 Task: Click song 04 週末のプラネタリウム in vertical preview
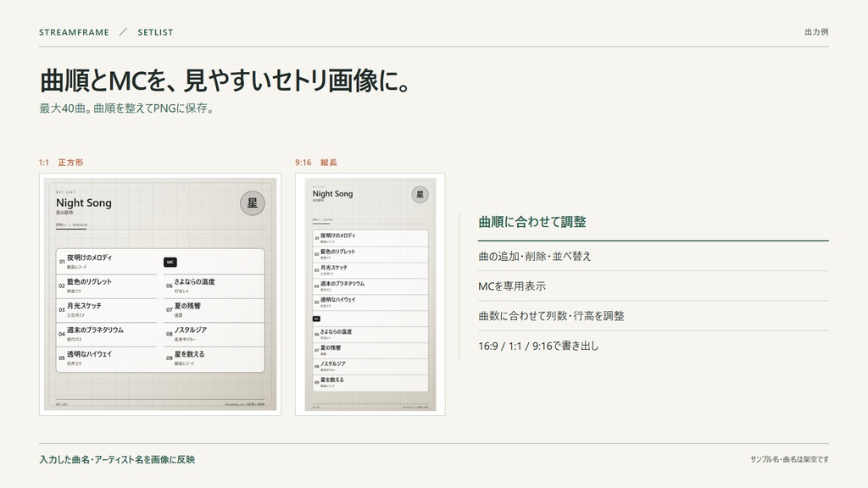point(370,286)
